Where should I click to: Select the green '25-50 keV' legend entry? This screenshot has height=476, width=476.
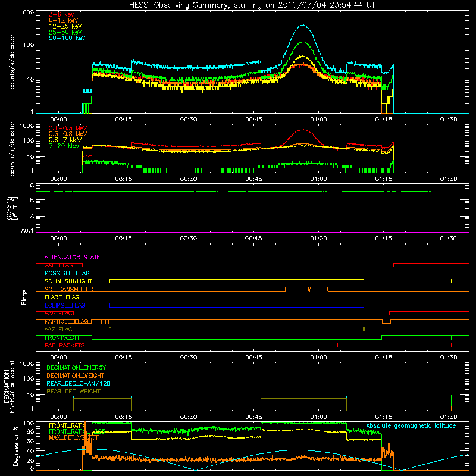point(65,32)
